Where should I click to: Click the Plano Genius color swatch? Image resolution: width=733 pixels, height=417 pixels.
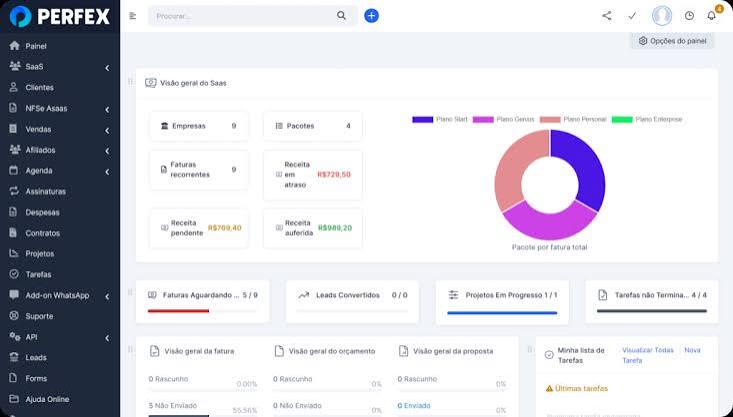483,120
